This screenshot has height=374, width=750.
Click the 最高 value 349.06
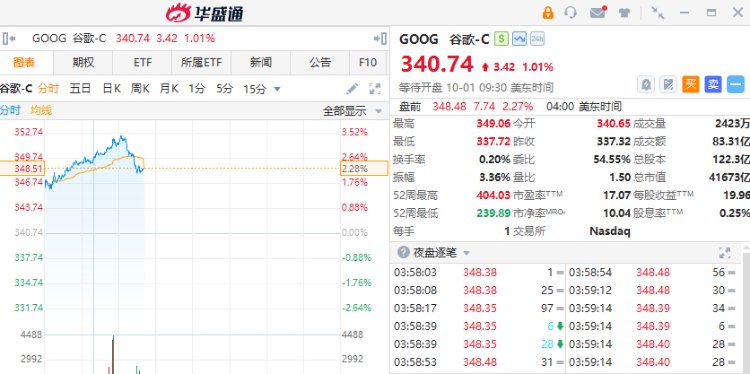[x=493, y=124]
